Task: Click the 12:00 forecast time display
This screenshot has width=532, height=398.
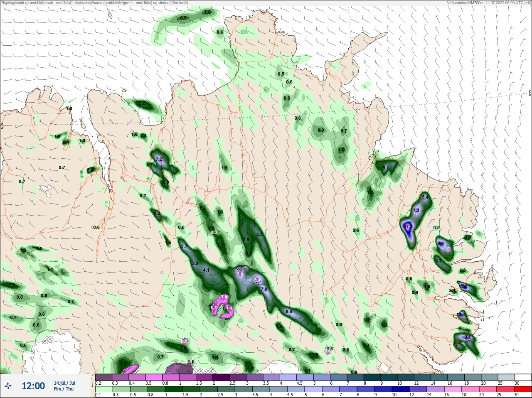Action: (33, 386)
